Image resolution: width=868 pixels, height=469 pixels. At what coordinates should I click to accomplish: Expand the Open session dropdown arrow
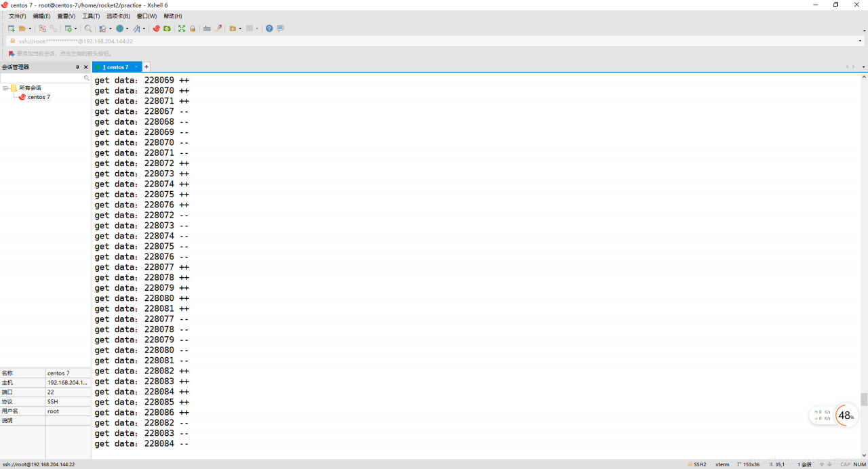click(x=30, y=28)
